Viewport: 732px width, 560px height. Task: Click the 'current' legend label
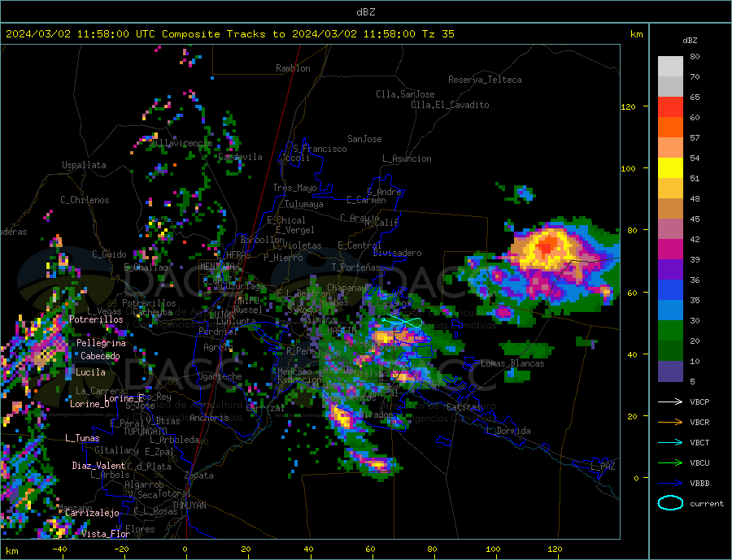point(707,504)
